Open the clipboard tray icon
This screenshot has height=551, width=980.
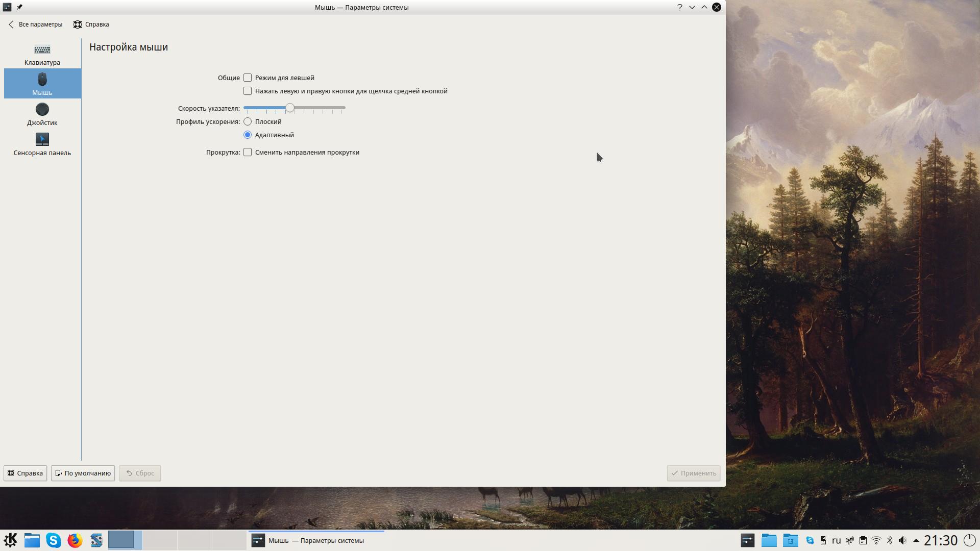tap(863, 540)
